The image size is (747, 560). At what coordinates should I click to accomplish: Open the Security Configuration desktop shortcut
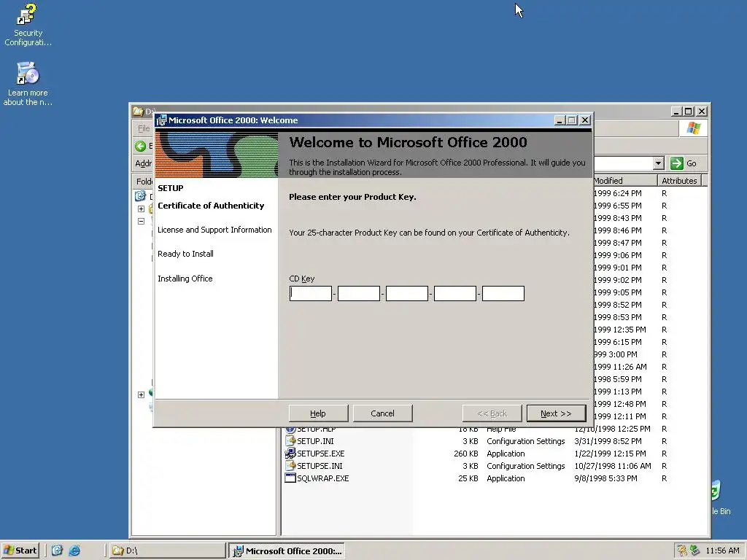click(x=28, y=25)
